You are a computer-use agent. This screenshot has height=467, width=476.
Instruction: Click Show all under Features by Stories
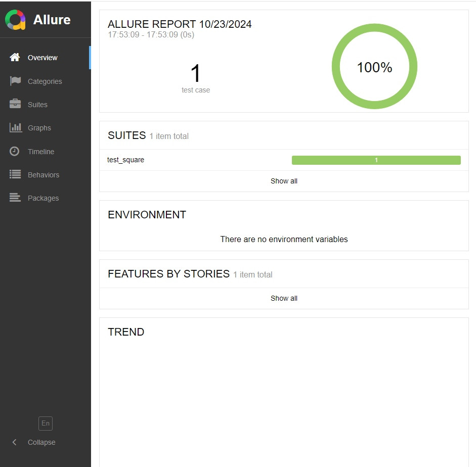[x=284, y=298]
